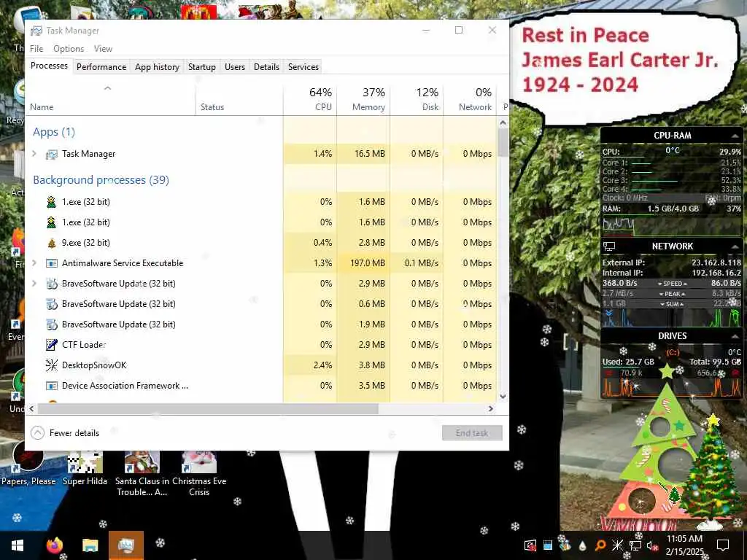Image resolution: width=747 pixels, height=560 pixels.
Task: Select the Christmas Eve Crisis desktop icon
Action: pyautogui.click(x=199, y=473)
